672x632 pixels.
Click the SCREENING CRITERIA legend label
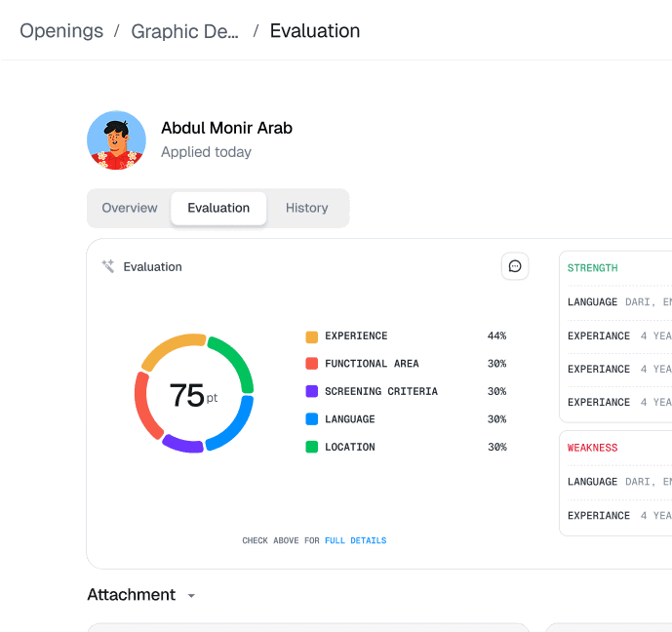click(381, 392)
